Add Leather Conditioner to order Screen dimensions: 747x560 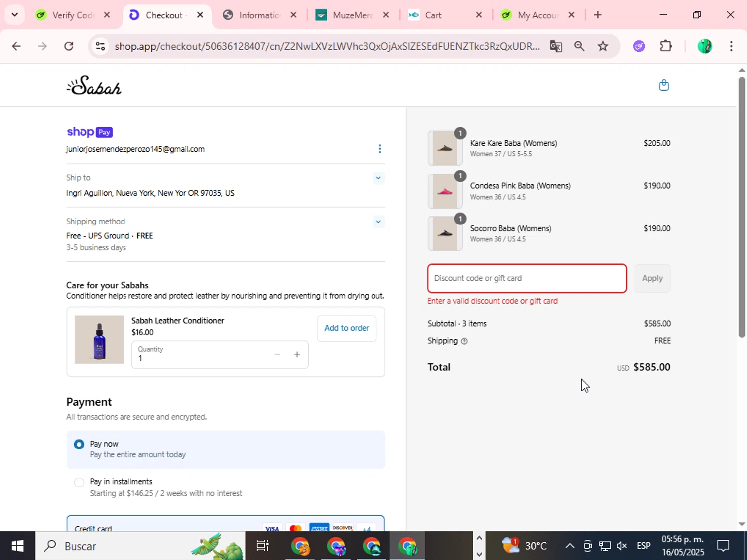click(x=347, y=328)
